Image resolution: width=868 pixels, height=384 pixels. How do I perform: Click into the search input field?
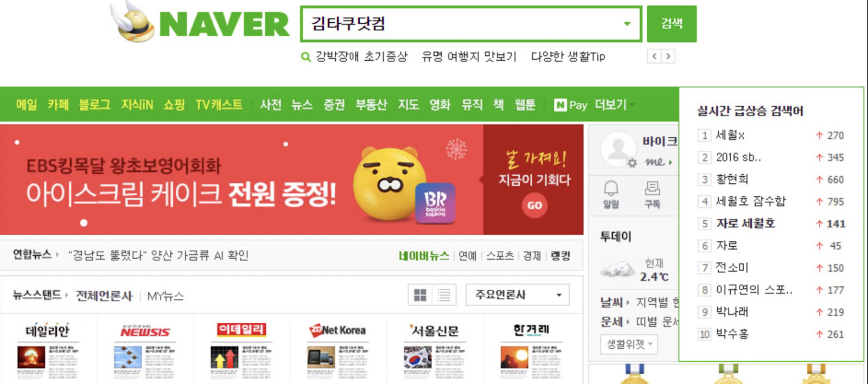[461, 24]
